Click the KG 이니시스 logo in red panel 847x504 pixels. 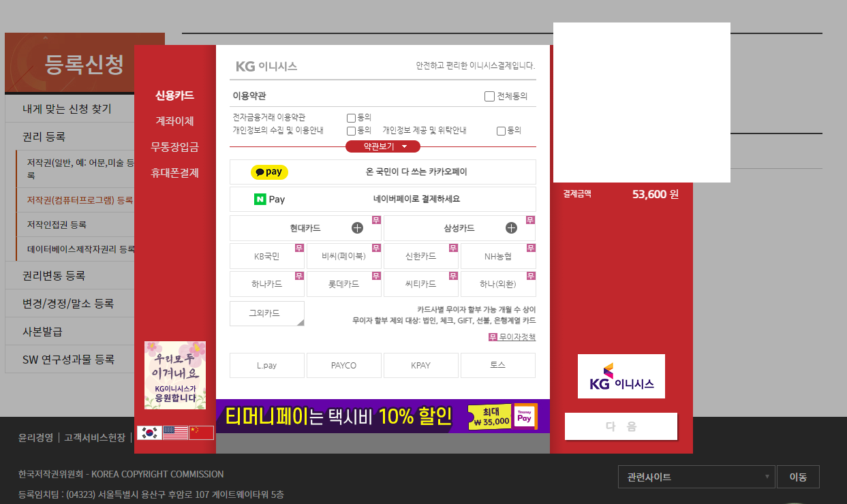pos(621,376)
